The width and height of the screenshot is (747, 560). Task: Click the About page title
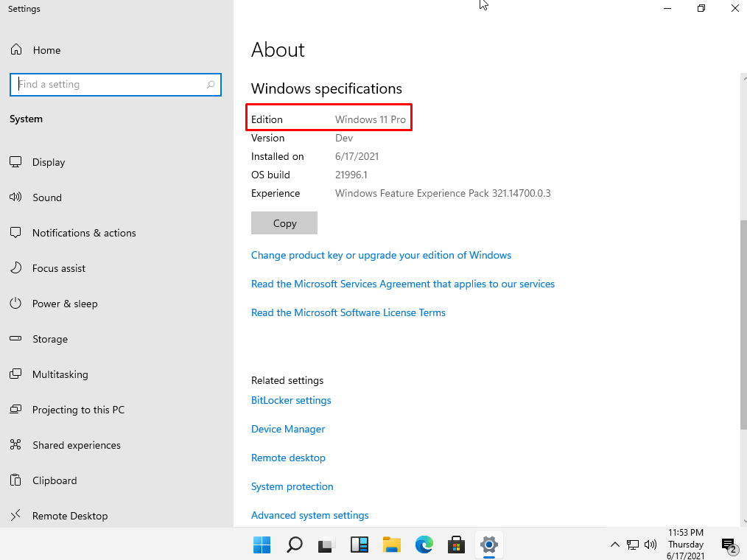click(x=278, y=49)
